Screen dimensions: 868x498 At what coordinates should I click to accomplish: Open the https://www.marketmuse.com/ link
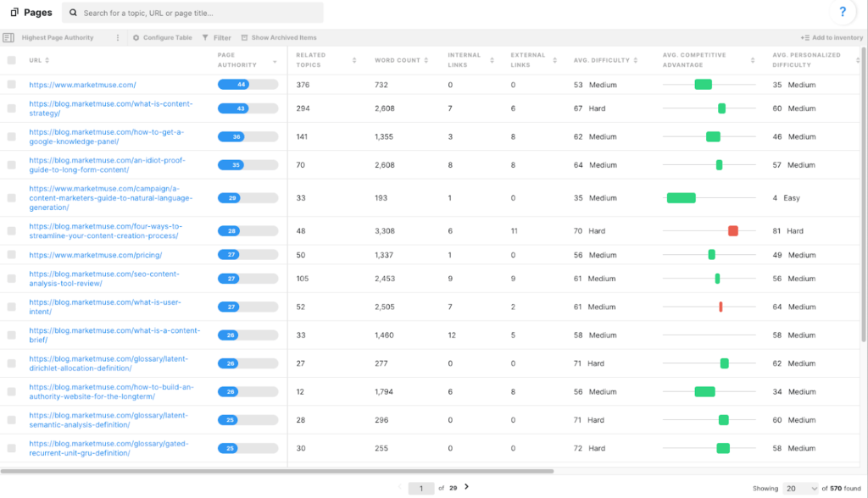coord(82,85)
